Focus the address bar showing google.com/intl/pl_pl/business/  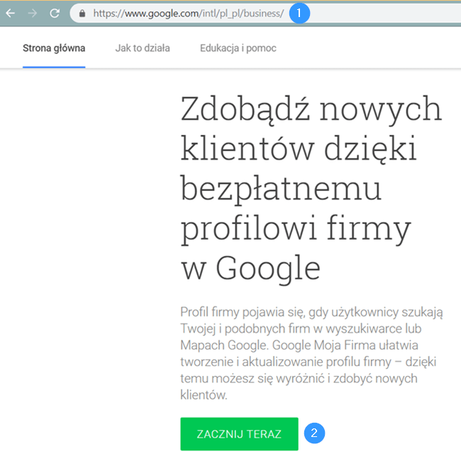point(265,13)
